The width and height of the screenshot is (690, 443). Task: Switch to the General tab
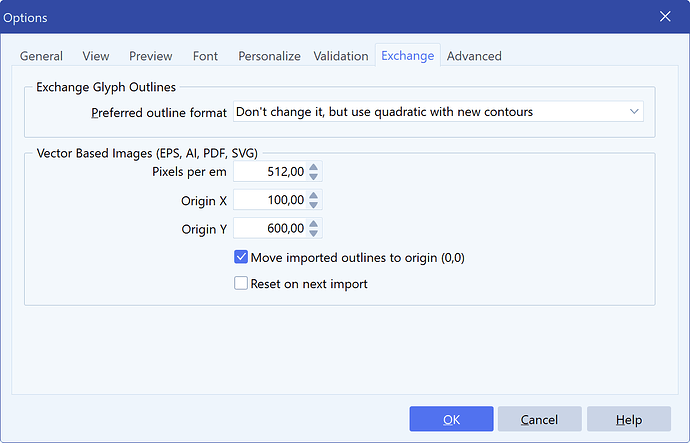pyautogui.click(x=41, y=56)
